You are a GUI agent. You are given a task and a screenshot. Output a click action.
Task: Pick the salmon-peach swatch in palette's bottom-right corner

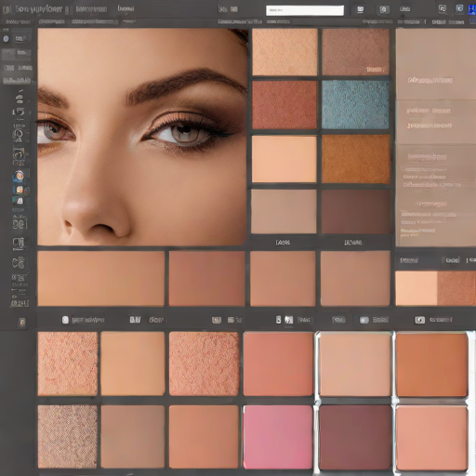(432, 438)
